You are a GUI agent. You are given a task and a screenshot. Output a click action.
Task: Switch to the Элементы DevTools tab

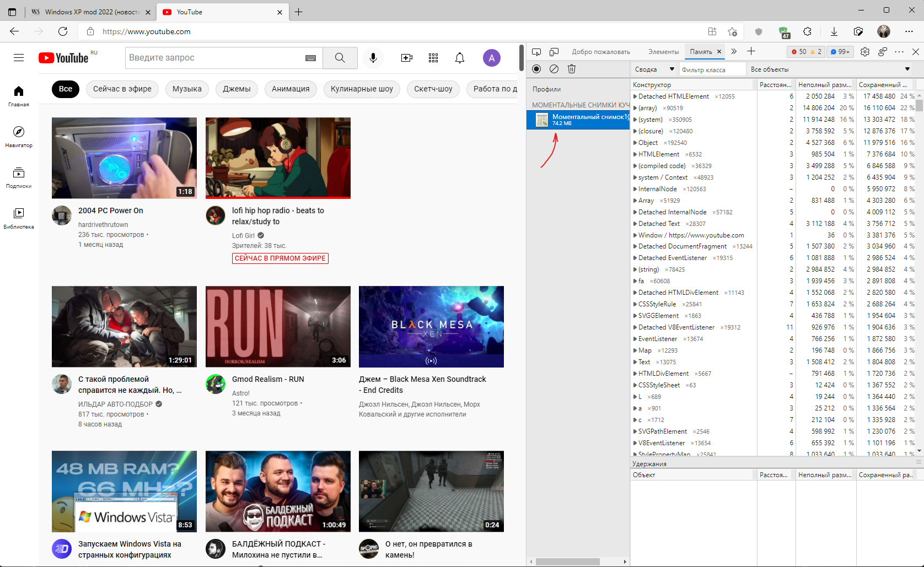click(x=663, y=52)
